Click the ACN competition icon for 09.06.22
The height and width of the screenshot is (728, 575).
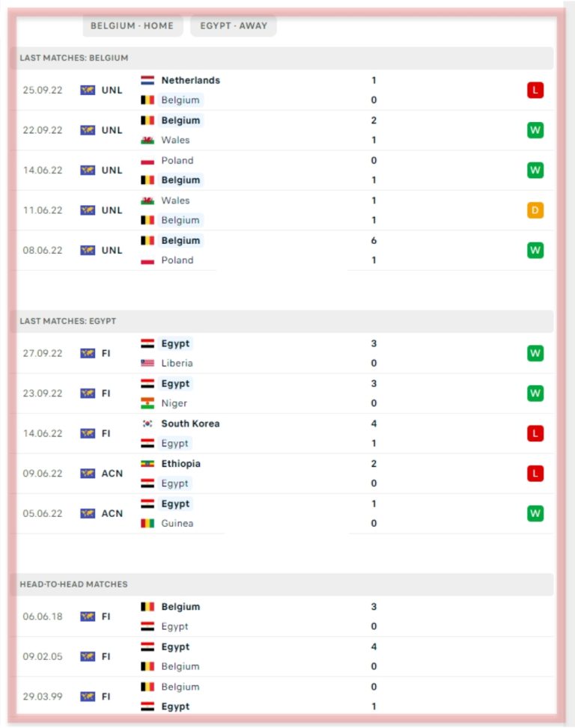pyautogui.click(x=88, y=474)
